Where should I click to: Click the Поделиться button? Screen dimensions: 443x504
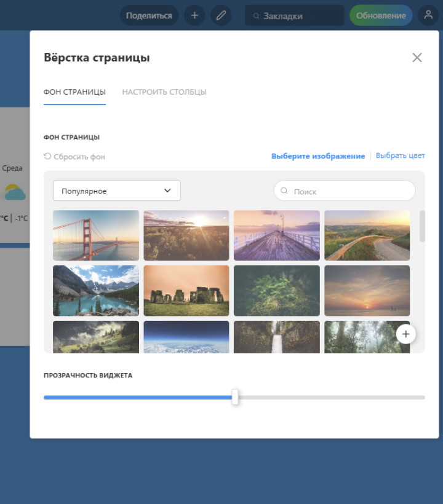click(149, 15)
